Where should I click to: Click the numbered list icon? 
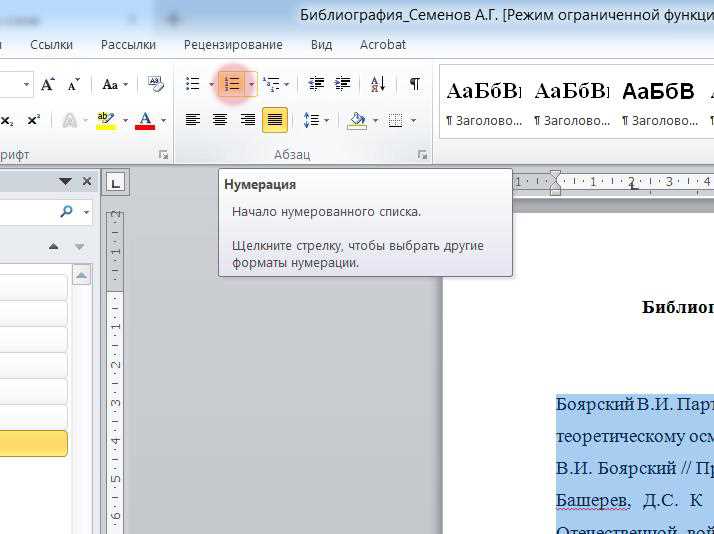tap(232, 84)
